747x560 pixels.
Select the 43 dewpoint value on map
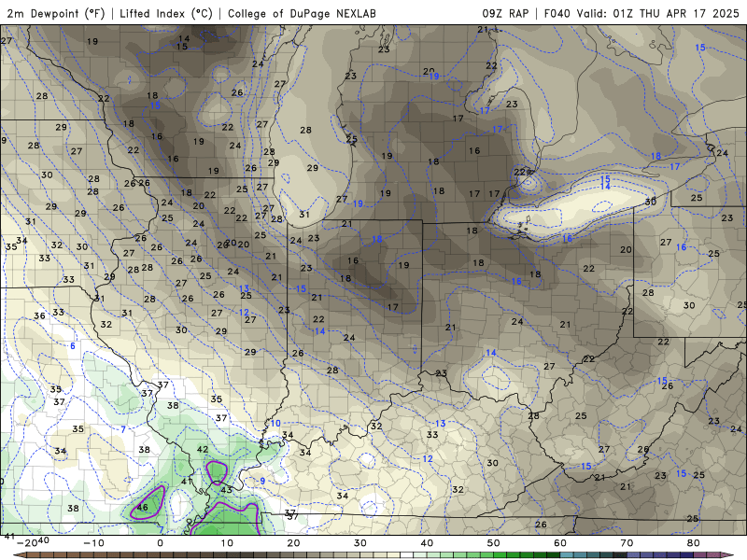226,489
